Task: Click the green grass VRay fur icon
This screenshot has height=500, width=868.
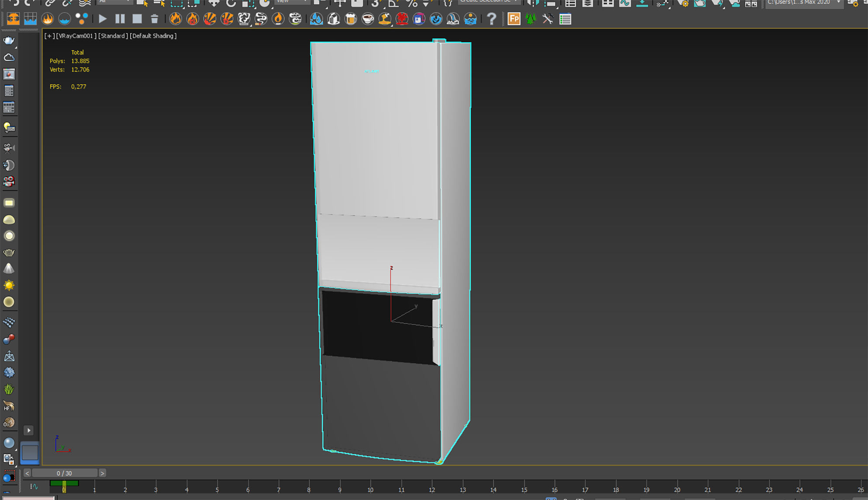Action: tap(9, 389)
